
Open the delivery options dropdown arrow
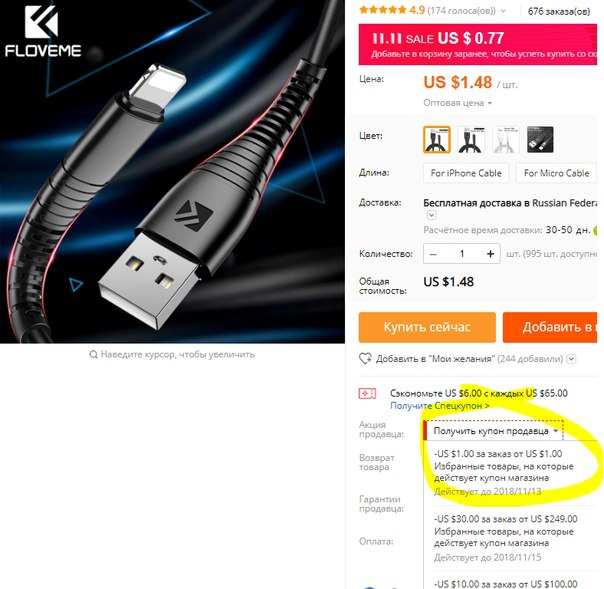coord(431,215)
